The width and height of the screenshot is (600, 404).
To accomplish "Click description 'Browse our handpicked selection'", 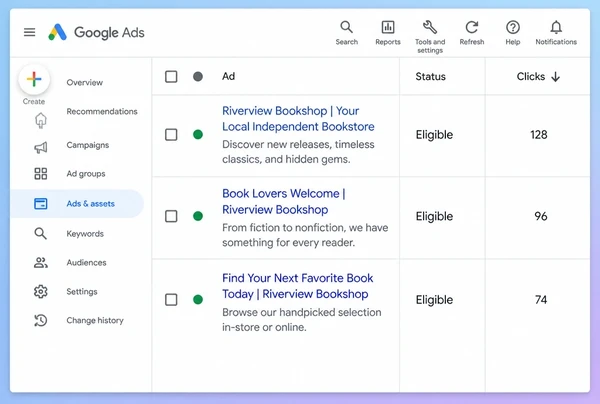I will [302, 319].
